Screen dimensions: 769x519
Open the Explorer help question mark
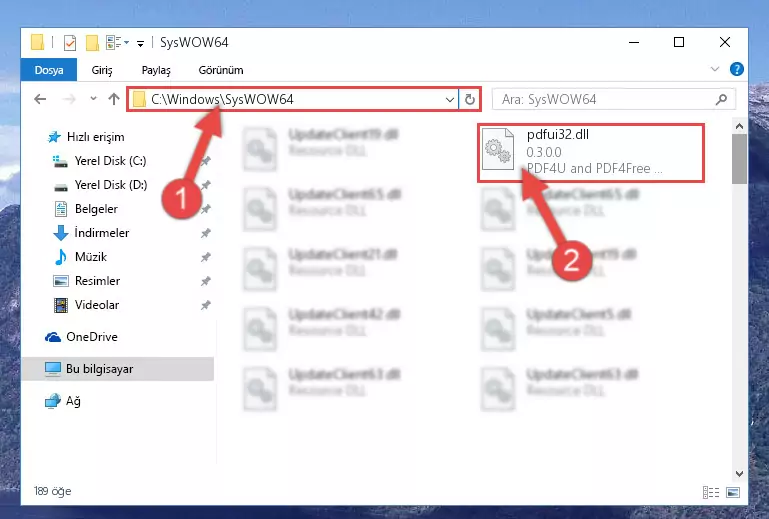pyautogui.click(x=736, y=69)
